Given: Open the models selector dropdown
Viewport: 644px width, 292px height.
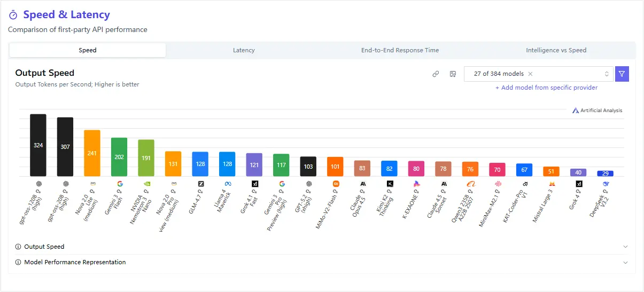Looking at the screenshot, I should (x=607, y=74).
